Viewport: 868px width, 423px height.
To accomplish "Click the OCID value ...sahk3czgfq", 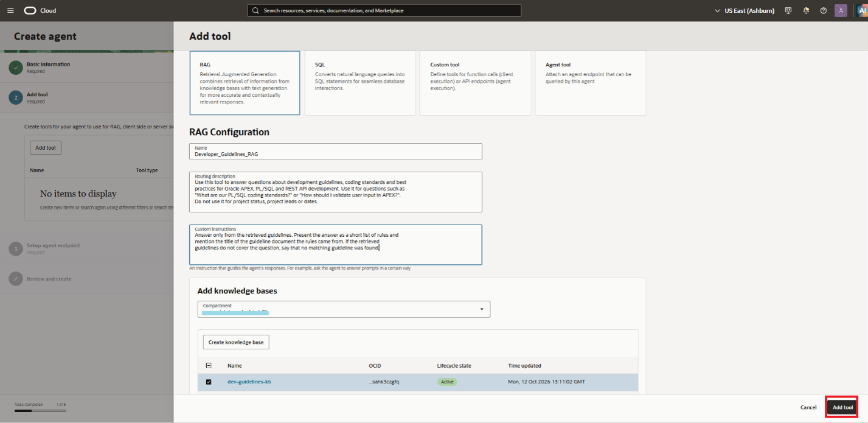I will pos(384,382).
